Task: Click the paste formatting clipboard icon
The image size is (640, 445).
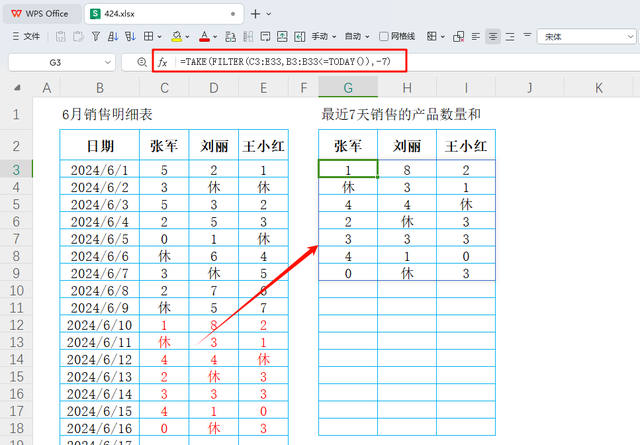Action: point(78,37)
